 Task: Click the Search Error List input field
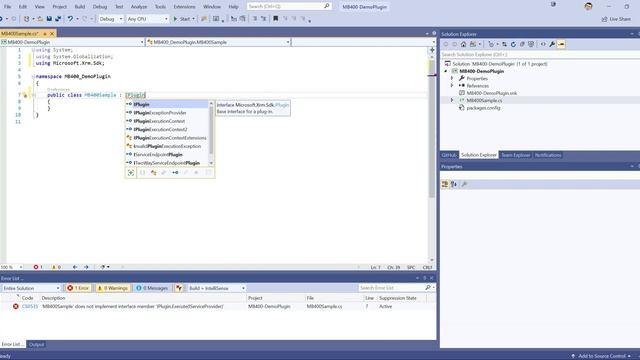[x=391, y=288]
